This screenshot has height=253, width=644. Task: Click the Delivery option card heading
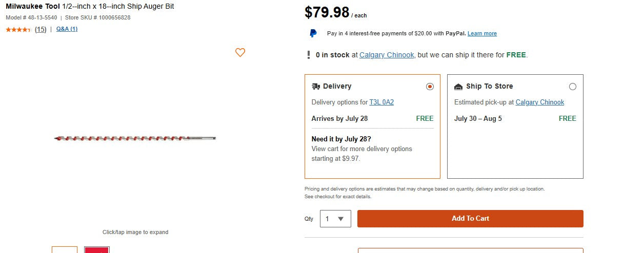337,87
